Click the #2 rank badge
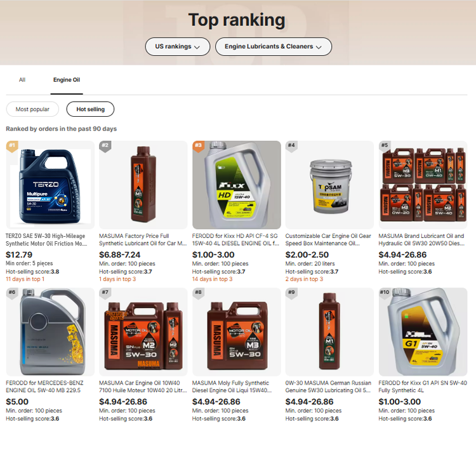The image size is (476, 476). 105,146
